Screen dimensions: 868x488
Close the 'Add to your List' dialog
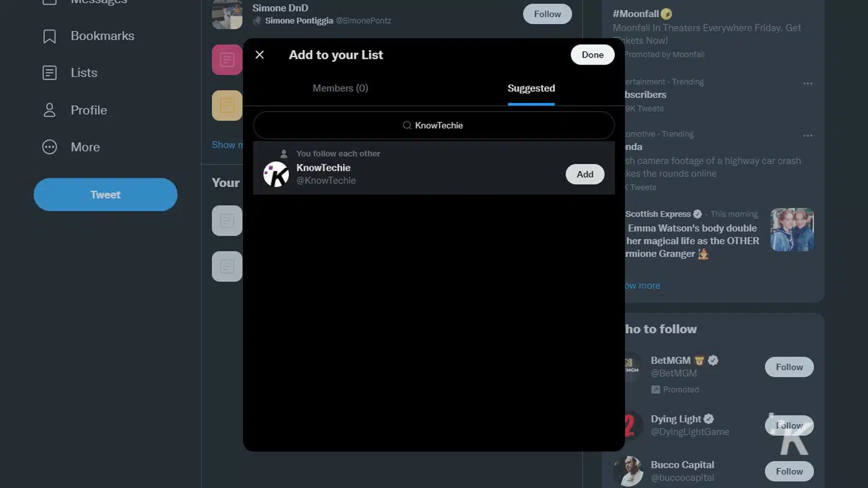tap(259, 55)
